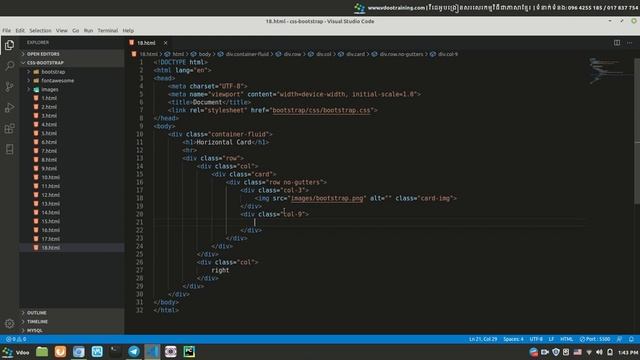
Task: Close the 18.html editor tab
Action: coord(165,43)
